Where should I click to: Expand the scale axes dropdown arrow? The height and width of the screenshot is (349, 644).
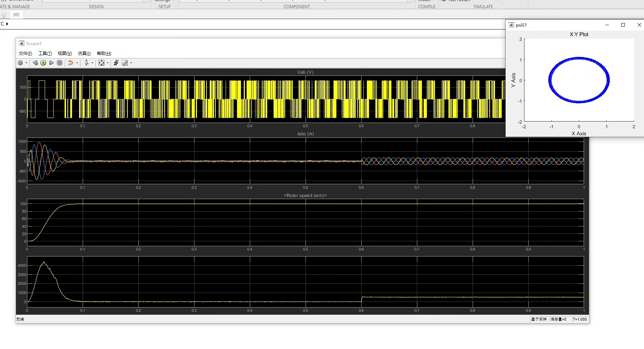pyautogui.click(x=108, y=63)
